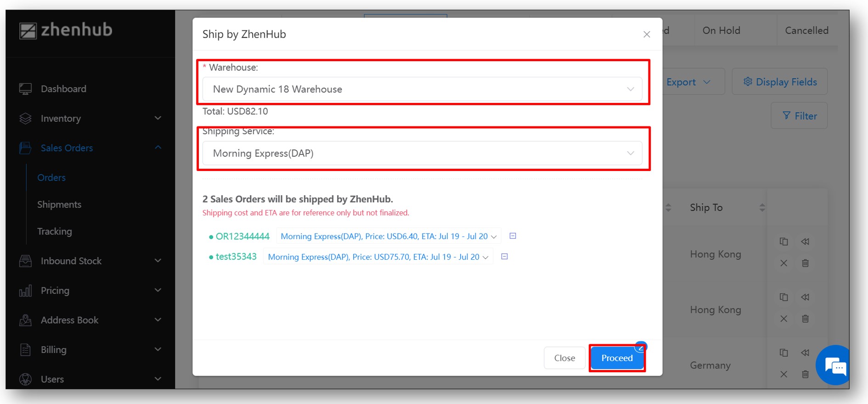This screenshot has height=404, width=868.
Task: Cancel X icon on second Hong Kong row
Action: (x=784, y=319)
